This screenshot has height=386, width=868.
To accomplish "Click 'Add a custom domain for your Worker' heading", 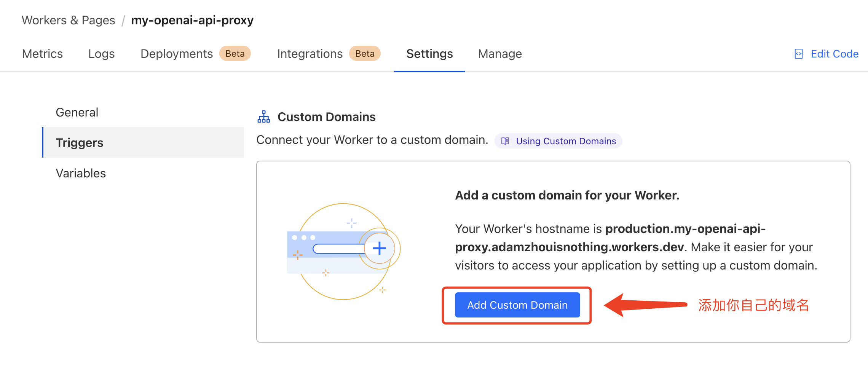I will point(567,195).
